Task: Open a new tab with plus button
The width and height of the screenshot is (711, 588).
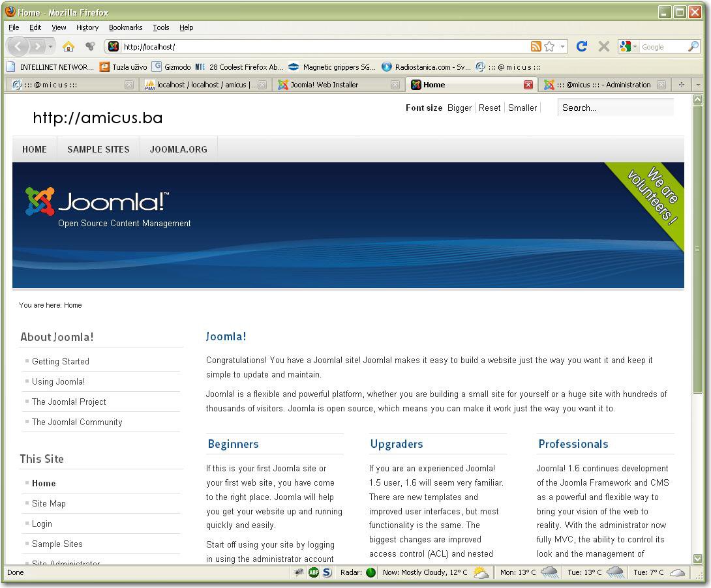Action: 681,85
